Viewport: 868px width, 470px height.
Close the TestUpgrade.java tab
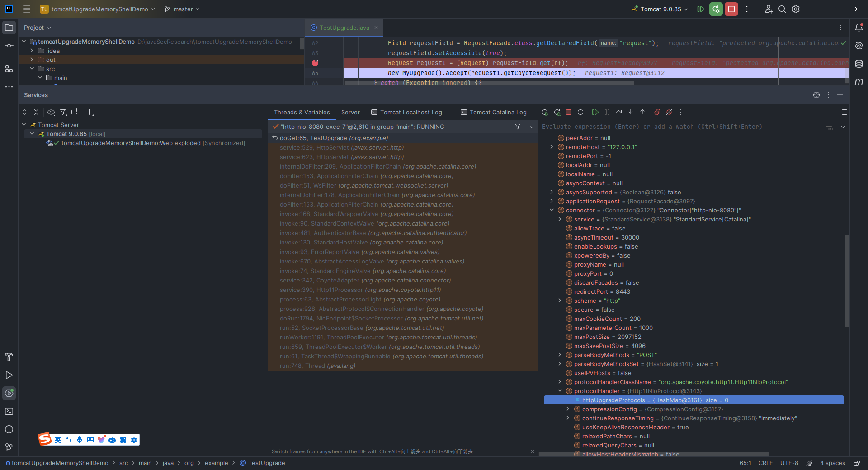click(x=376, y=28)
